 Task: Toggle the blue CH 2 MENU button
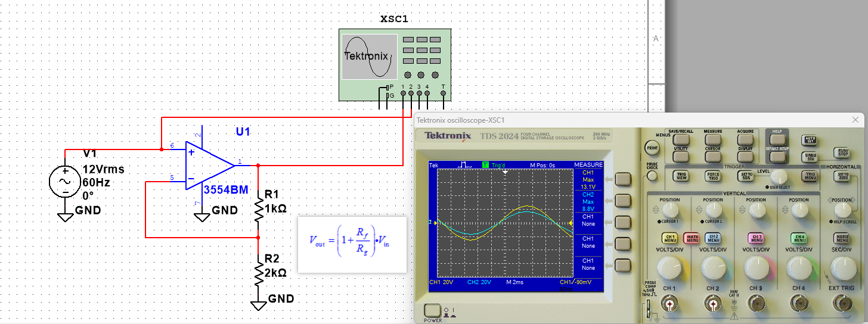(713, 238)
